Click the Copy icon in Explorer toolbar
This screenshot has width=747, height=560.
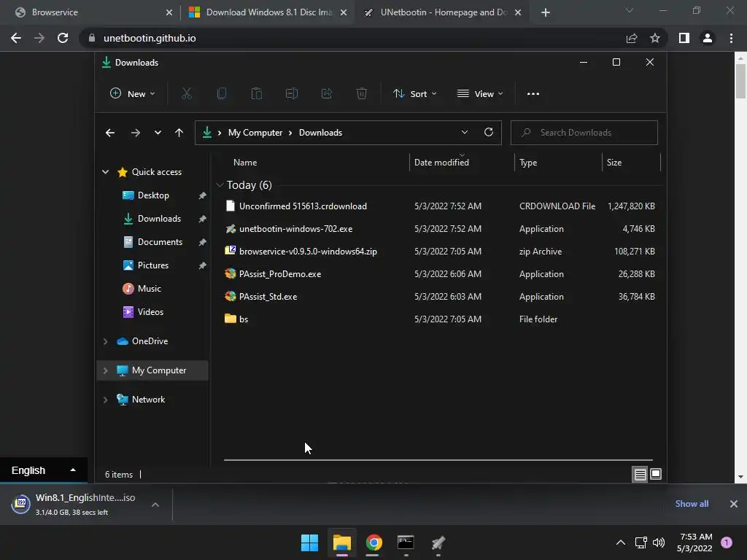[222, 94]
